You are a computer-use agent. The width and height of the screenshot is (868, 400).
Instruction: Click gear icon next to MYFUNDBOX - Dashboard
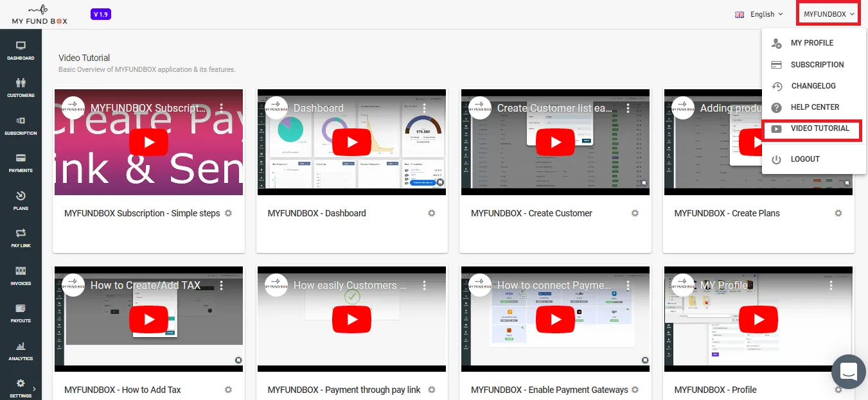coord(432,213)
